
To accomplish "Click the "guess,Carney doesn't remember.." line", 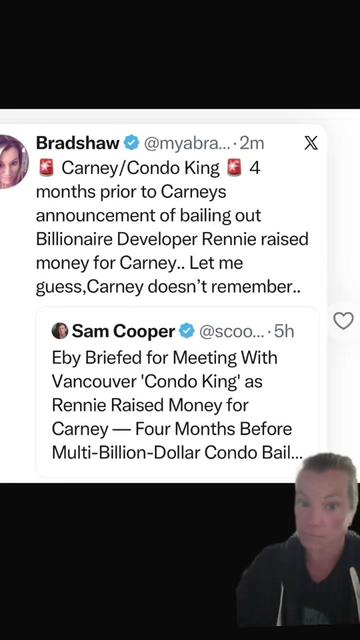I will pyautogui.click(x=168, y=287).
